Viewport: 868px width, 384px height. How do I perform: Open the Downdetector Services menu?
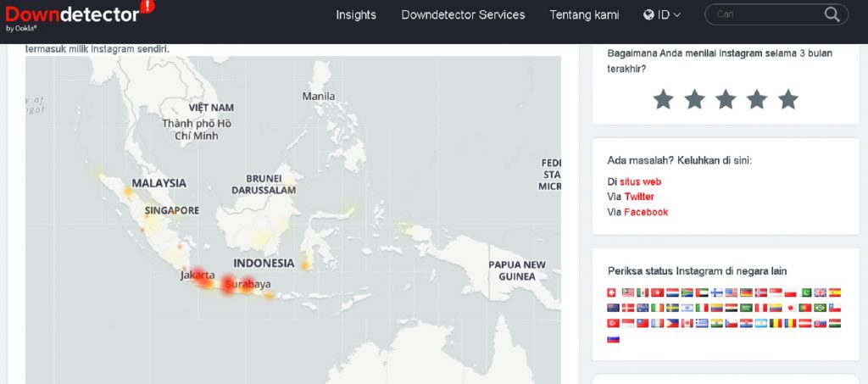[x=463, y=15]
